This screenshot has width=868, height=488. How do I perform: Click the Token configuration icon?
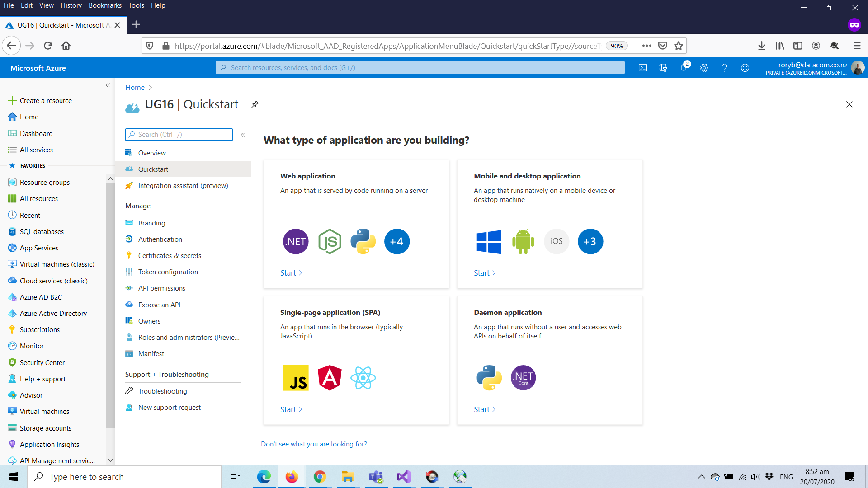tap(130, 272)
